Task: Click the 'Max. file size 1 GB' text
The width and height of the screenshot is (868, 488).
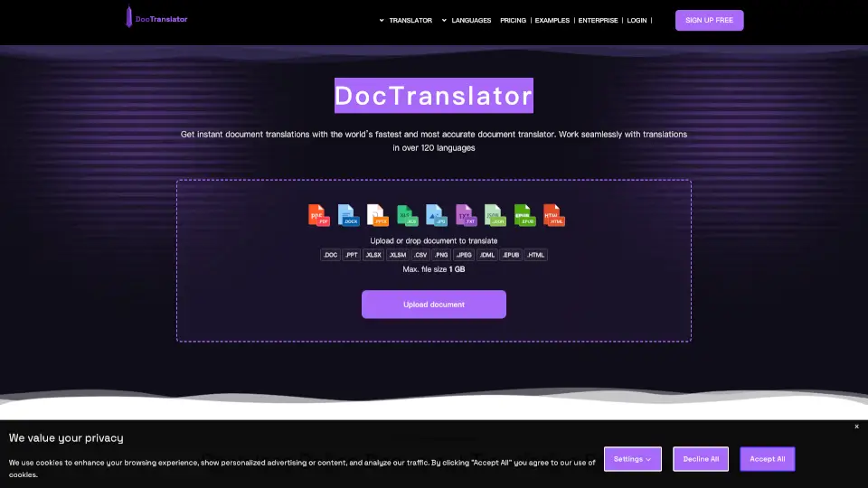Action: [x=433, y=269]
